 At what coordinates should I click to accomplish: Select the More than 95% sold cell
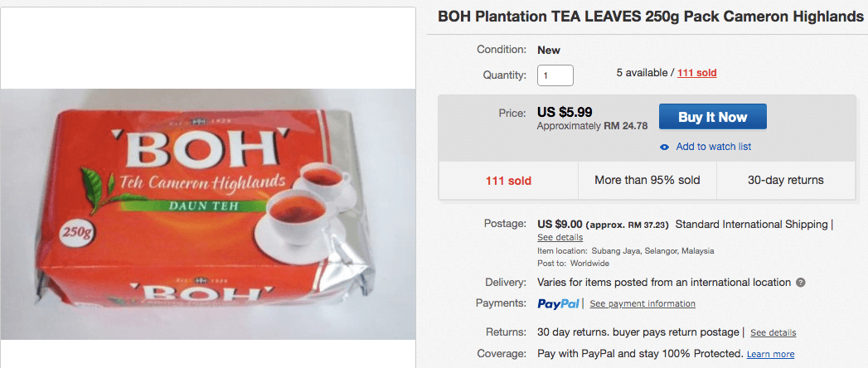(x=647, y=180)
